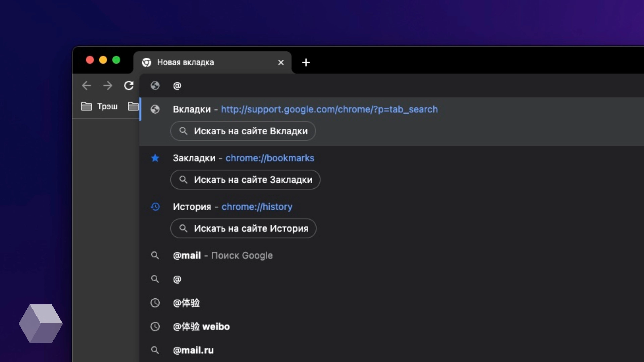Click the clock icon next to История

[x=155, y=207]
